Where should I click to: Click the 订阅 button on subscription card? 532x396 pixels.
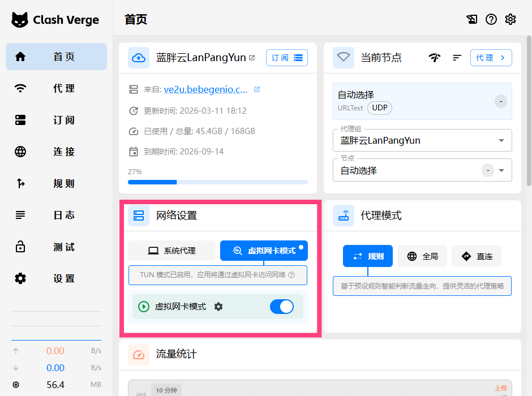pyautogui.click(x=286, y=58)
